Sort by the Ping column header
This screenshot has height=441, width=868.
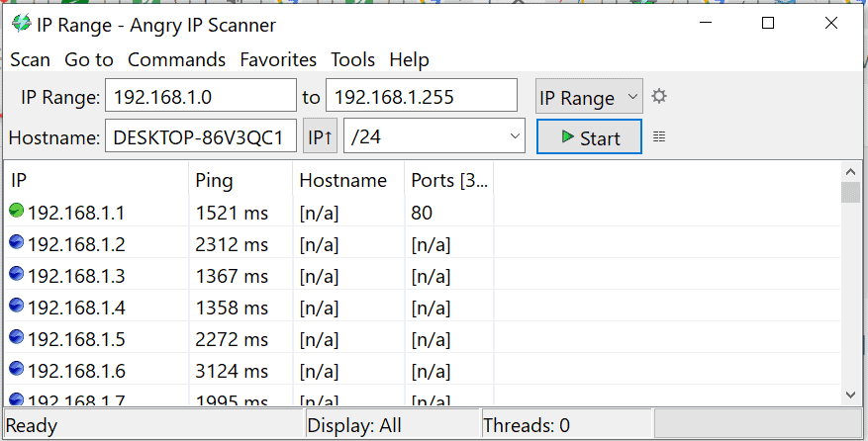tap(241, 180)
